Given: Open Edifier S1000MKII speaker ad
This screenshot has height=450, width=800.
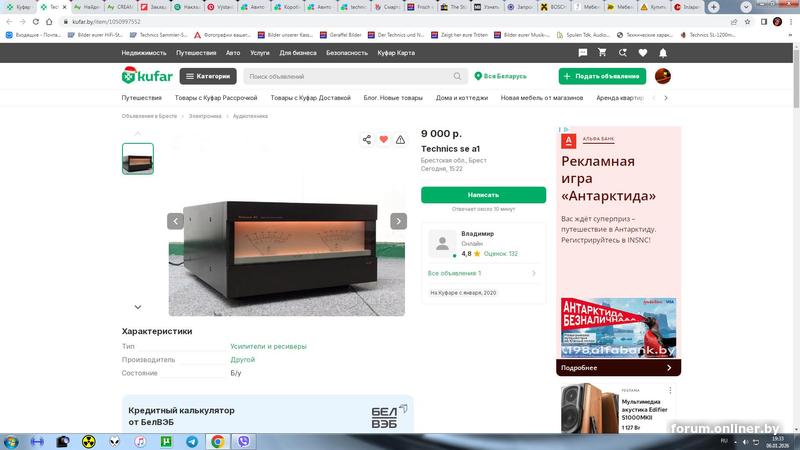Looking at the screenshot, I should tap(618, 409).
